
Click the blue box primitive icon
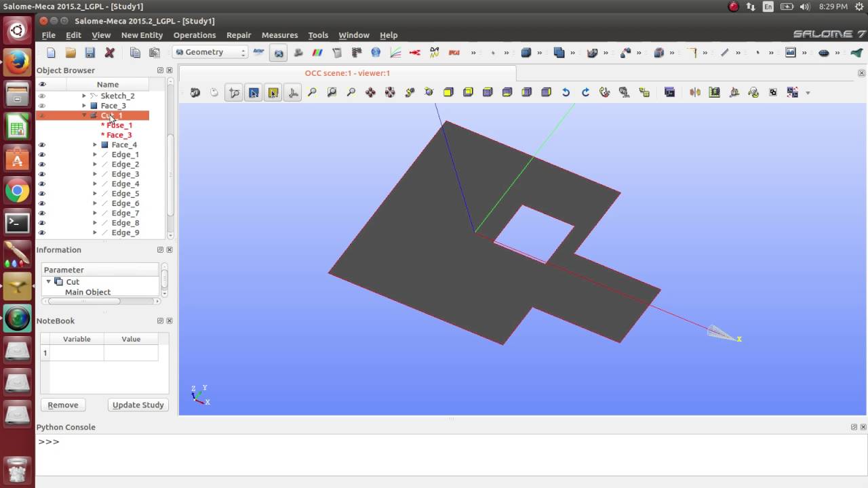526,52
